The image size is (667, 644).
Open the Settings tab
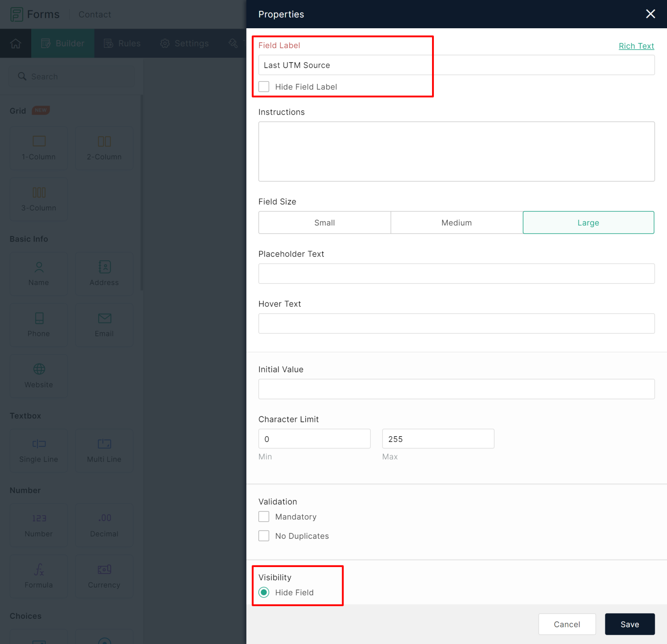point(185,43)
